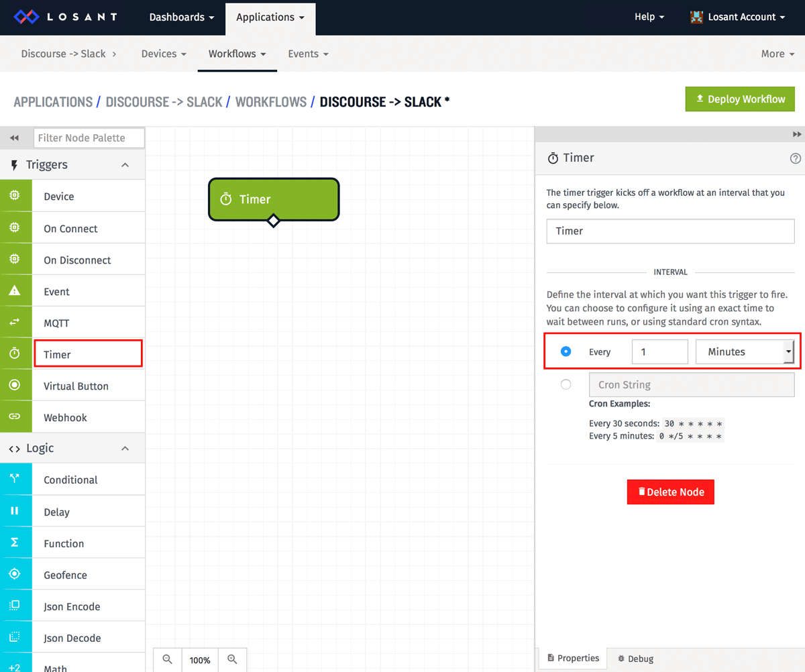This screenshot has width=805, height=672.
Task: Click the Json Encode icon
Action: (15, 606)
